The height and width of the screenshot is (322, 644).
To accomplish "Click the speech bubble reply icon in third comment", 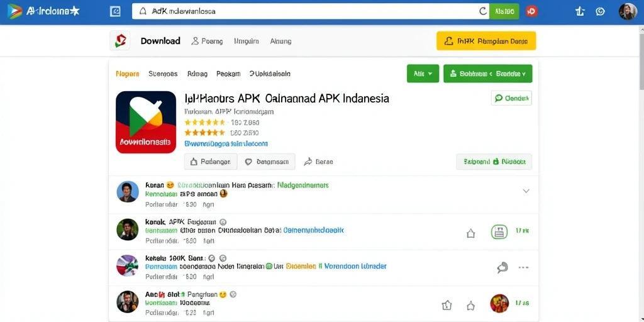I will tap(502, 268).
